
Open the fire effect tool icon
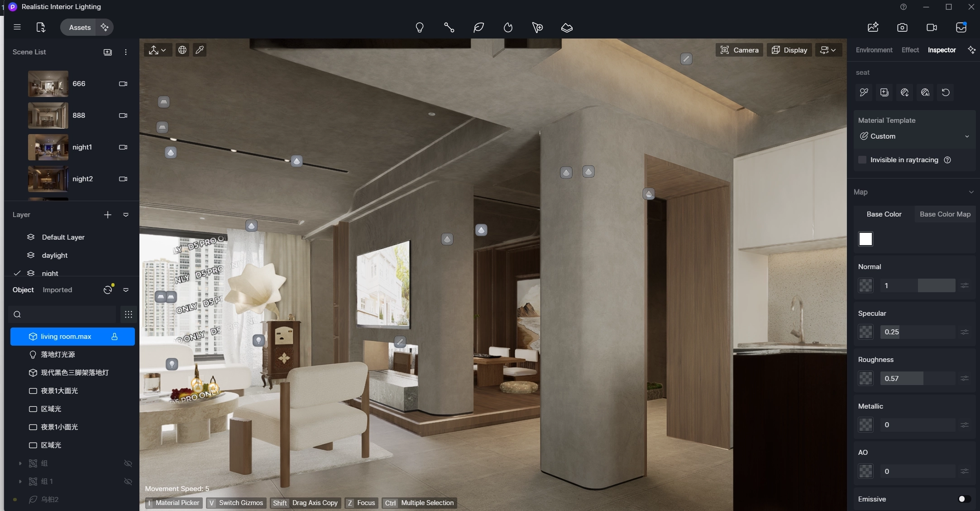coord(508,28)
